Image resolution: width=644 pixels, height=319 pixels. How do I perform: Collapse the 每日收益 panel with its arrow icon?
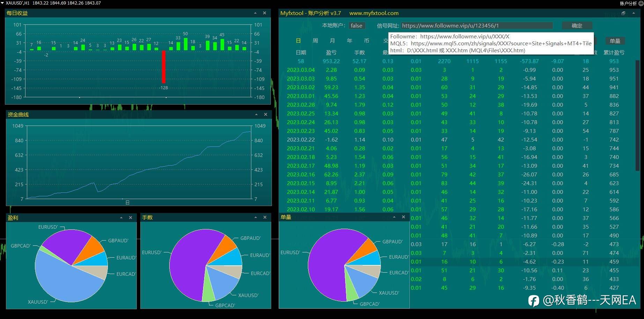pyautogui.click(x=255, y=13)
